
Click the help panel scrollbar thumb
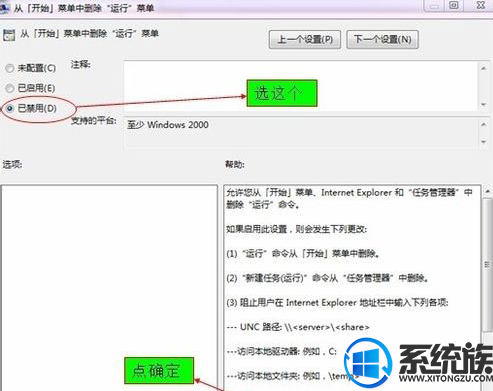click(487, 265)
